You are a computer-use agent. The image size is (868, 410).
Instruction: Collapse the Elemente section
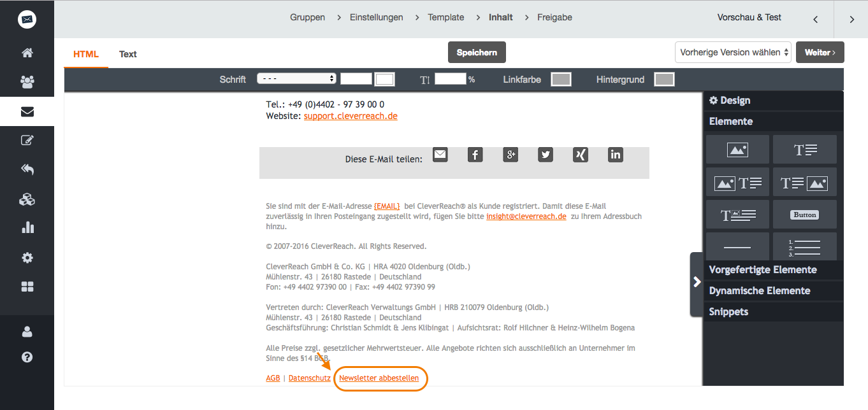point(773,122)
